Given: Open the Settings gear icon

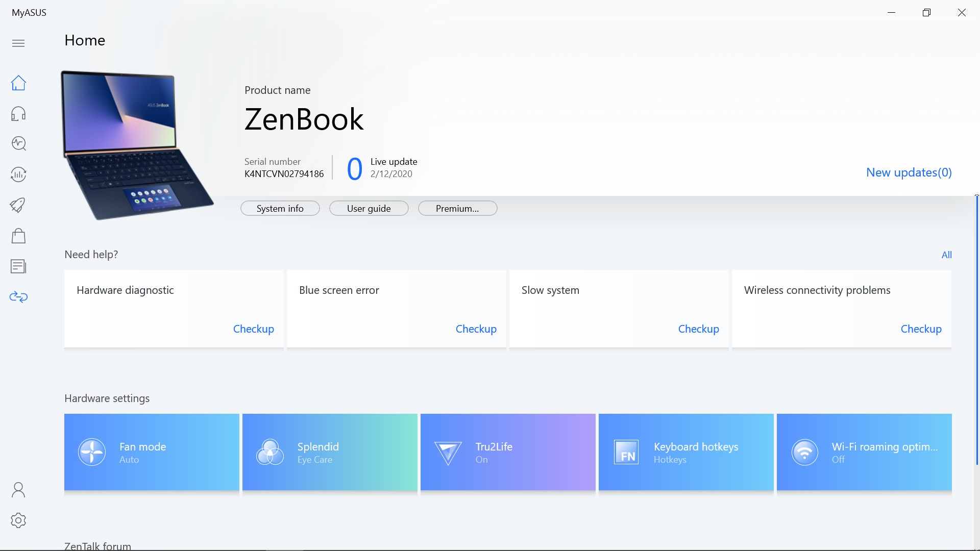Looking at the screenshot, I should [x=18, y=520].
